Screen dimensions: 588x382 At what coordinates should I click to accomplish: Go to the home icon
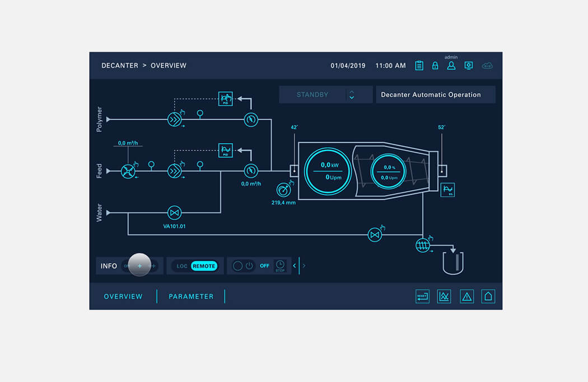click(488, 296)
